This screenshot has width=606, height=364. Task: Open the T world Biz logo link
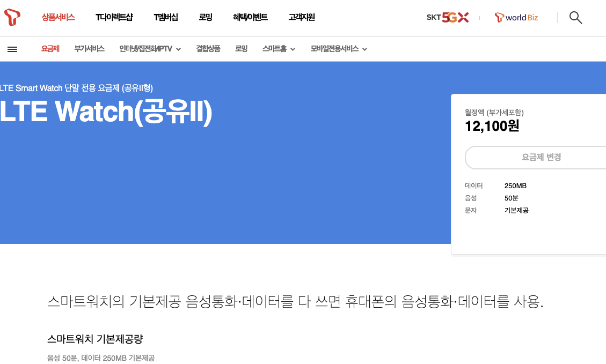pyautogui.click(x=516, y=17)
